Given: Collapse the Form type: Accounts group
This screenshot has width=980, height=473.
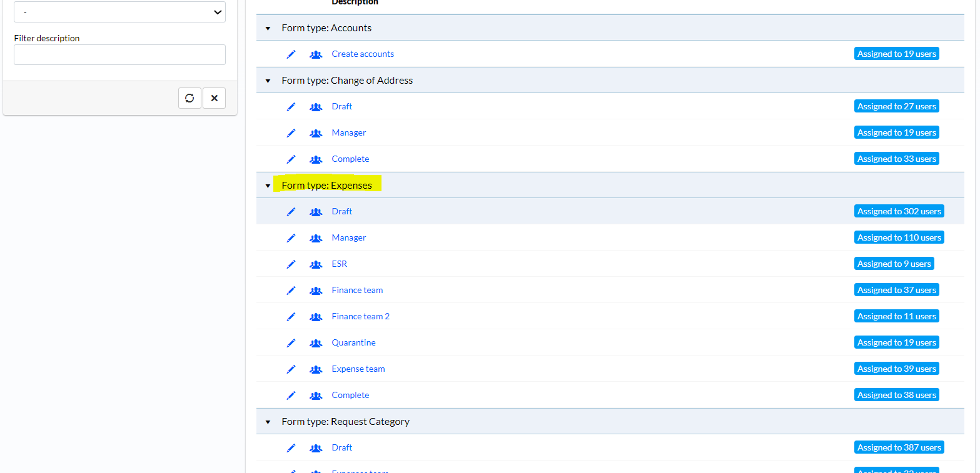Looking at the screenshot, I should (x=268, y=28).
